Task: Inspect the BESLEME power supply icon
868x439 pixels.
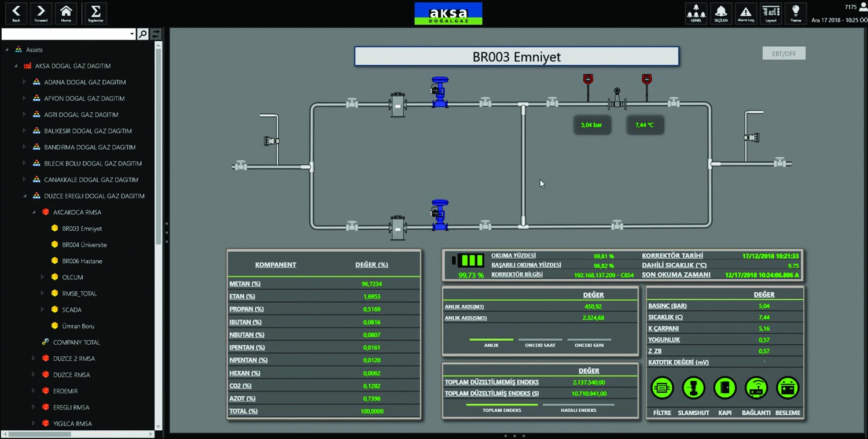Action: [x=788, y=388]
